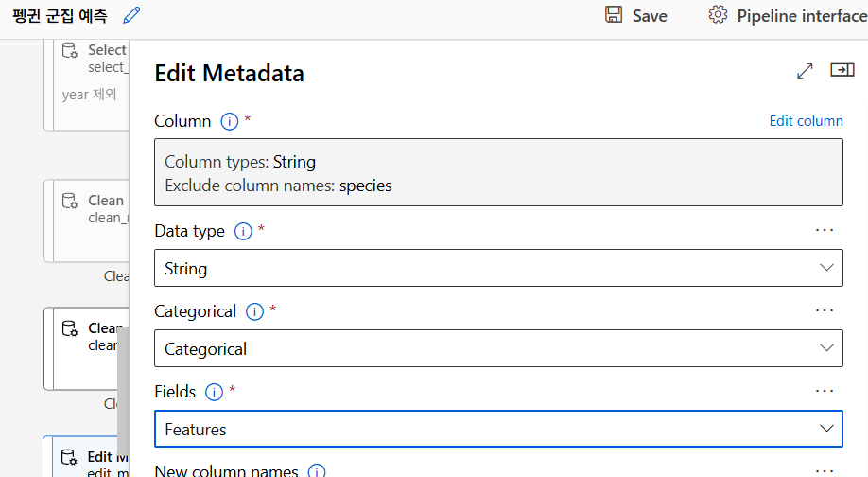The height and width of the screenshot is (477, 868).
Task: Expand the Edit Metadata panel to full size
Action: [805, 71]
